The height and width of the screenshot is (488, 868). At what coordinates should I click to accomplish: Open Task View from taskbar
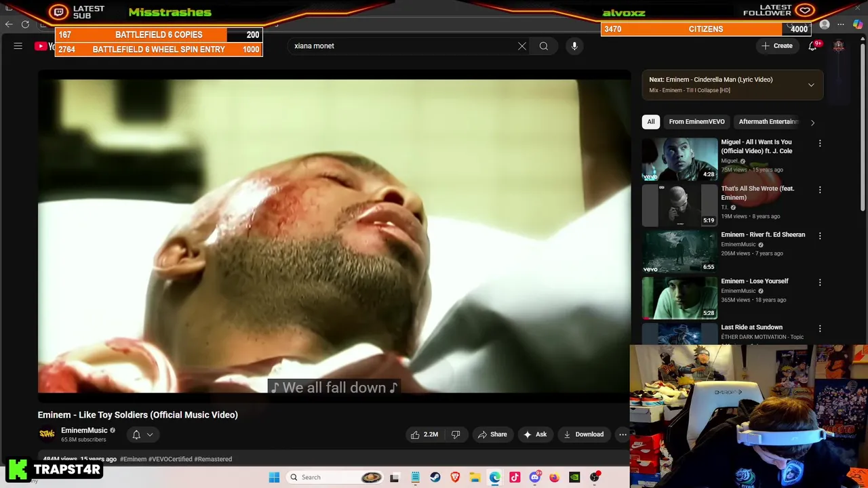point(395,477)
